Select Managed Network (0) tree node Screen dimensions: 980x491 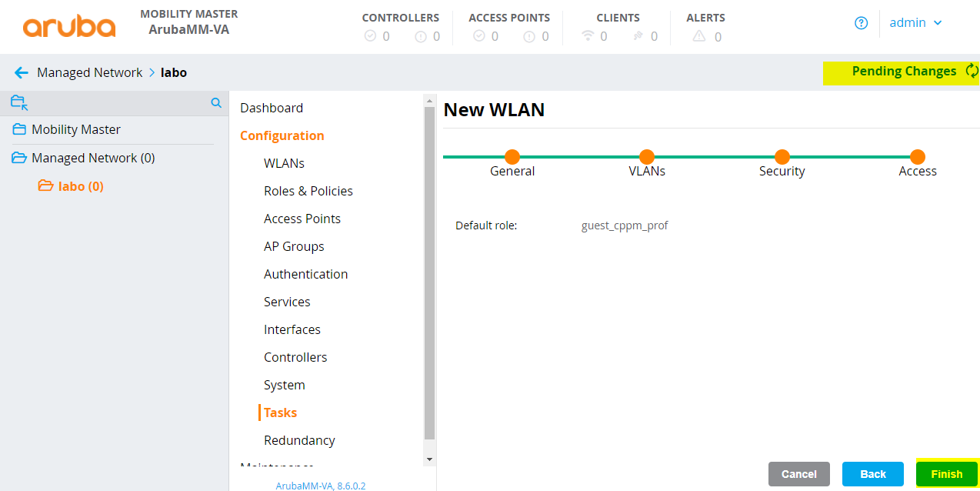point(93,158)
